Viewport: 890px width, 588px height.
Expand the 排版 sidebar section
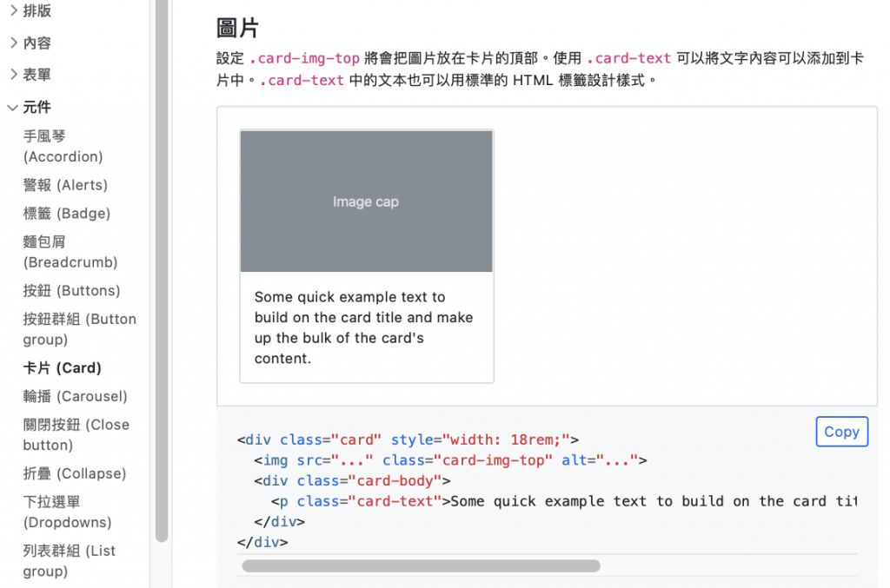point(31,10)
